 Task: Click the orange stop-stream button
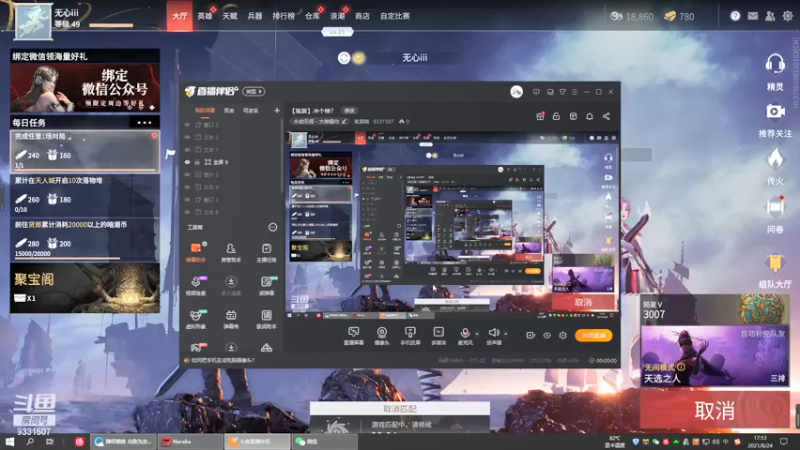[593, 335]
